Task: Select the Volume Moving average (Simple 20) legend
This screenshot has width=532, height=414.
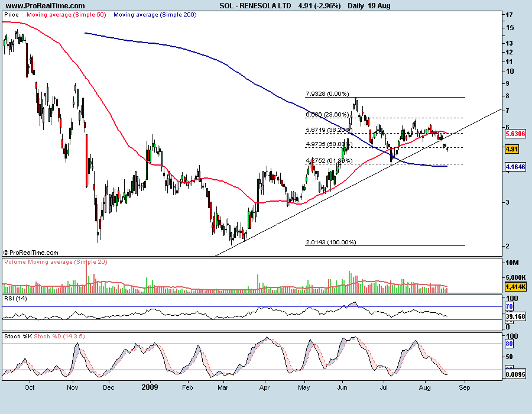Action: [x=56, y=262]
